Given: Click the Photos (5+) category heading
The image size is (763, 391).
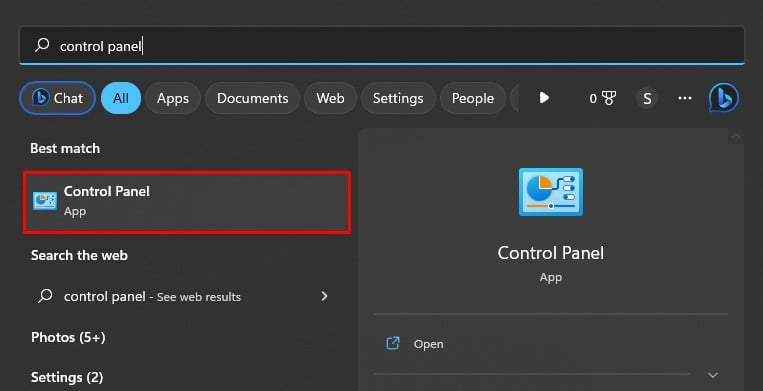Looking at the screenshot, I should click(x=68, y=337).
